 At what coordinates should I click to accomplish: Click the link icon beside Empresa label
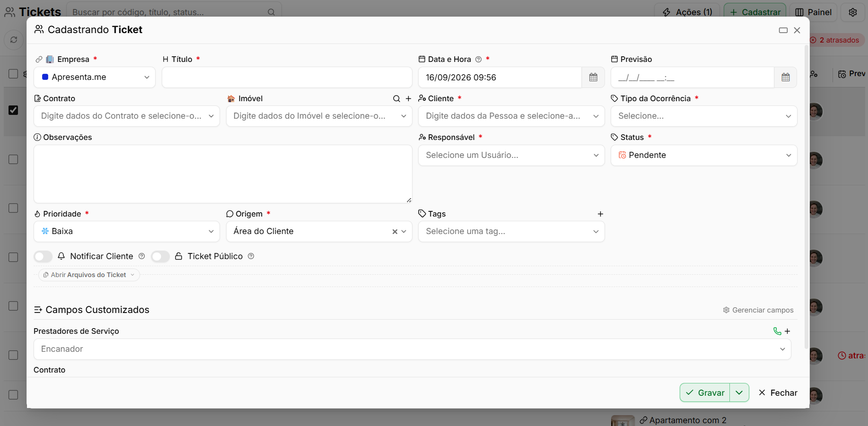click(x=39, y=59)
